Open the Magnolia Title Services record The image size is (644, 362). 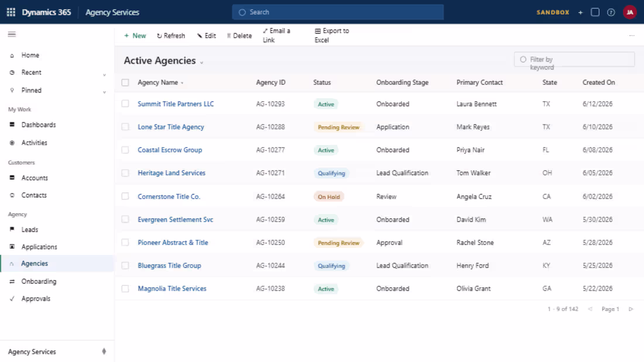[172, 288]
